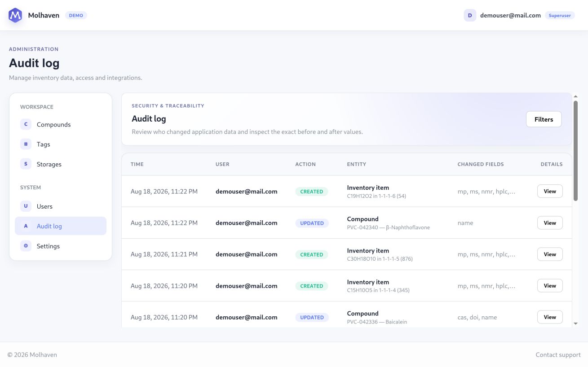
Task: Open Settings from the sidebar
Action: [x=61, y=246]
